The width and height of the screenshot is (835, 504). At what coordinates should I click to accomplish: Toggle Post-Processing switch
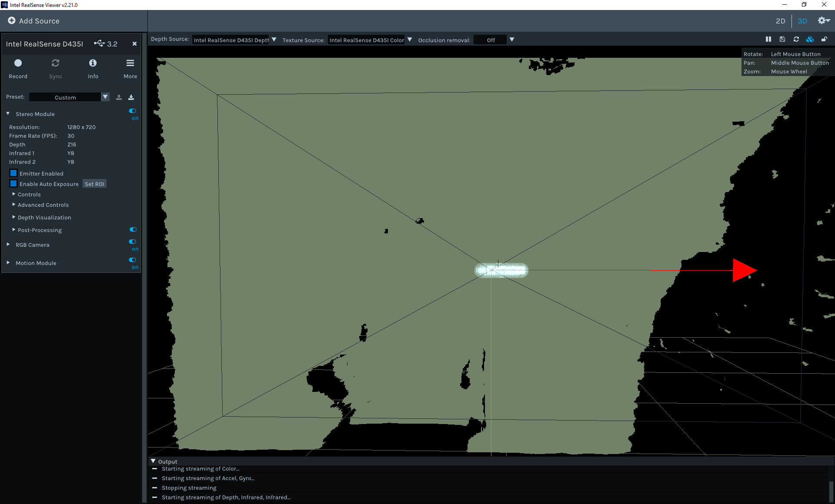click(x=133, y=229)
